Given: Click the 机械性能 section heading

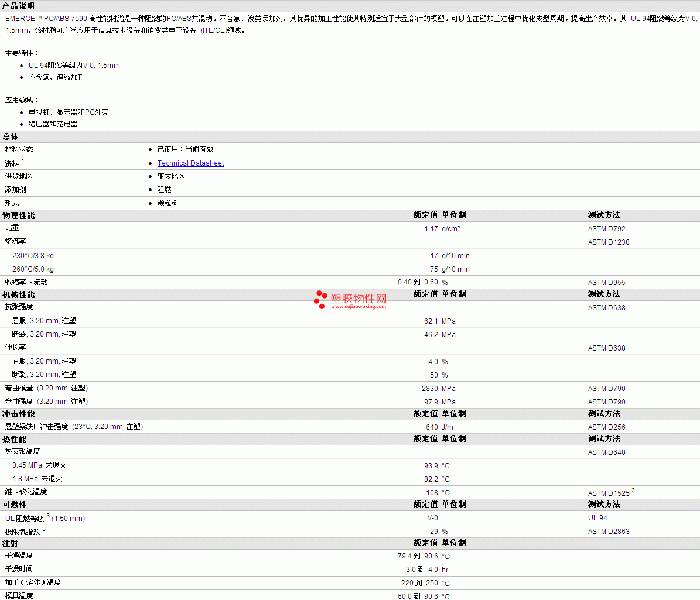Looking at the screenshot, I should pos(18,294).
